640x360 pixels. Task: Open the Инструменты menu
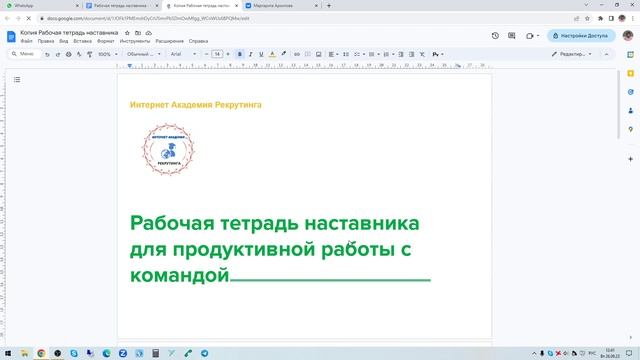click(x=135, y=41)
